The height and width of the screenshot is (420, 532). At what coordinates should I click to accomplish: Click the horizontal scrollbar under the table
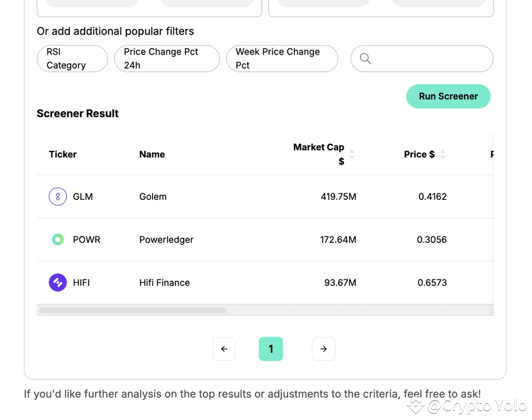coord(133,310)
